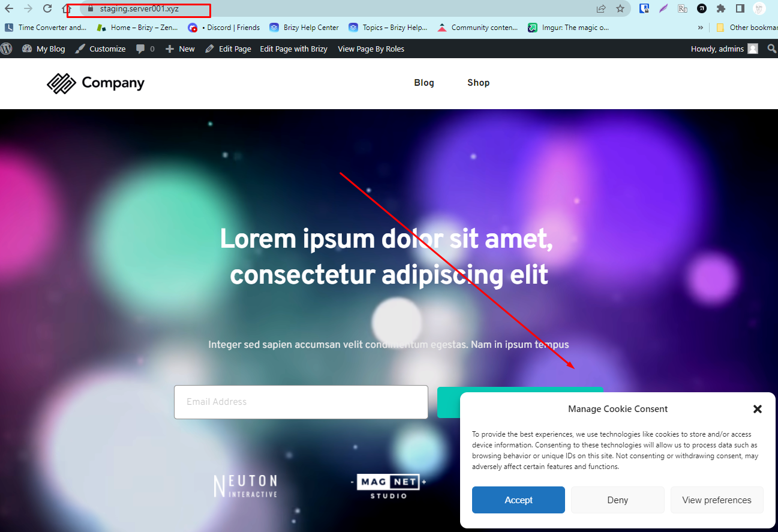Open the New content admin menu
This screenshot has width=778, height=532.
click(x=180, y=49)
